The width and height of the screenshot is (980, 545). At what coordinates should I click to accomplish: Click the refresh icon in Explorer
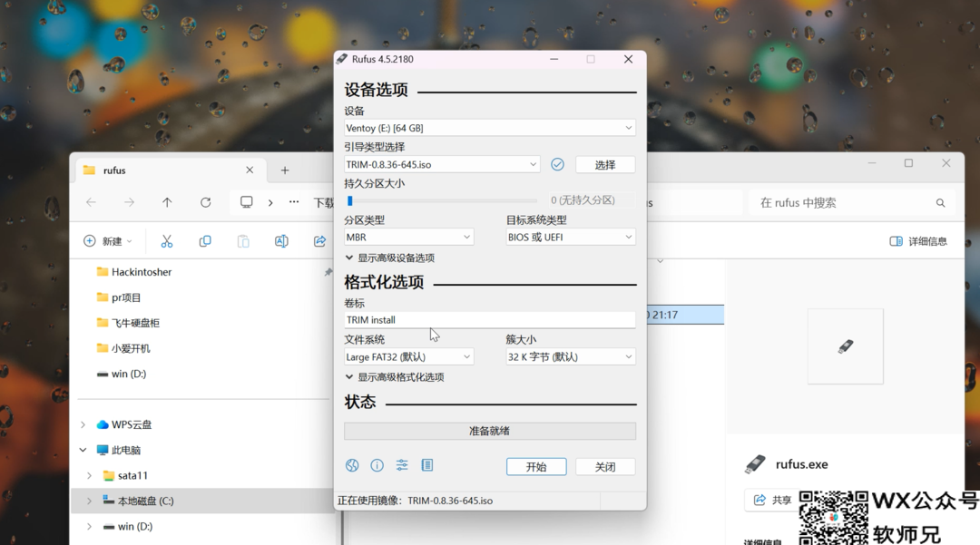[205, 202]
